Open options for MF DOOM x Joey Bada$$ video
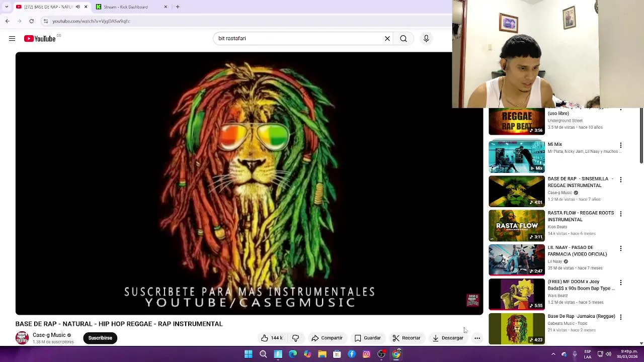 click(x=621, y=283)
